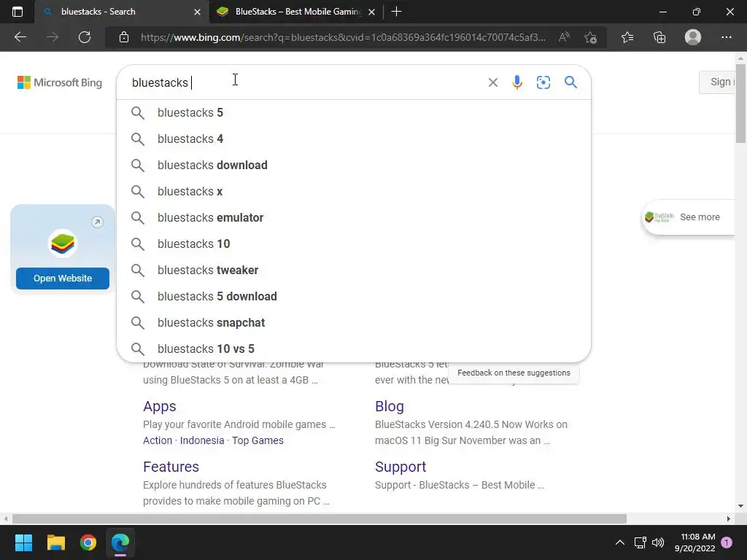Start voice search with microphone icon

517,82
